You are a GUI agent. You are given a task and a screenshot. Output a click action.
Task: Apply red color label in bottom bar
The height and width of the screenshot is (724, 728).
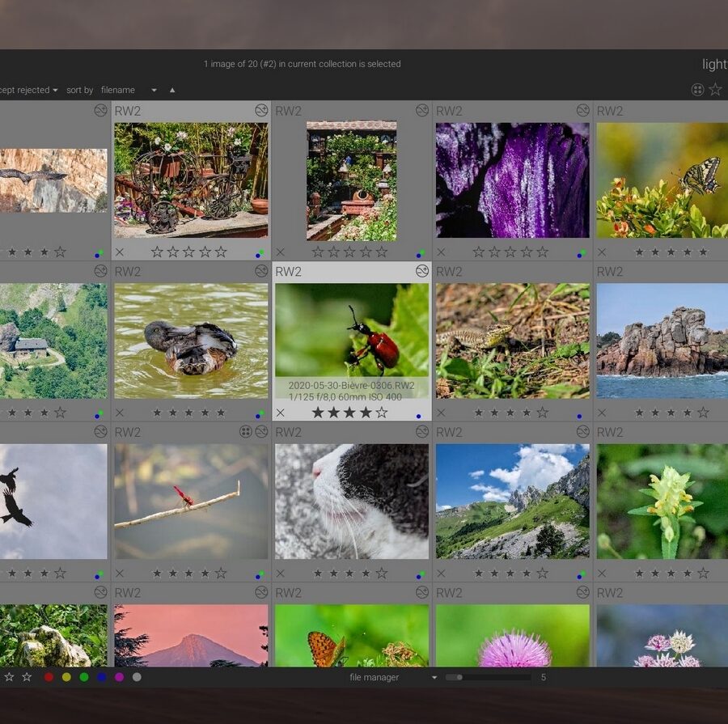click(49, 677)
